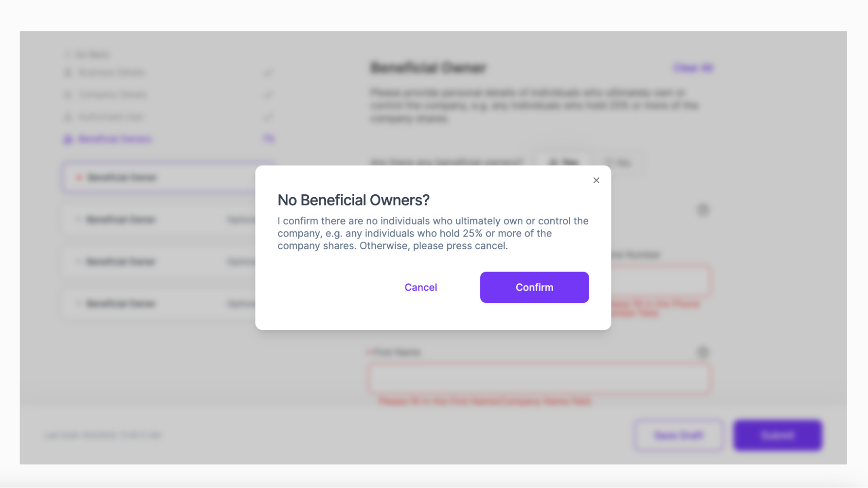Focus the First Name input field
868x488 pixels.
click(x=539, y=378)
